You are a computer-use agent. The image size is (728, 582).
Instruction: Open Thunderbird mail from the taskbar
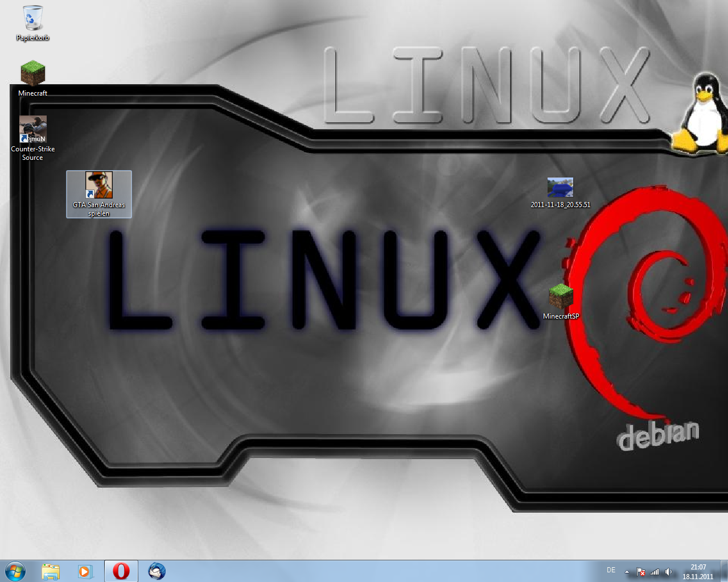(157, 571)
